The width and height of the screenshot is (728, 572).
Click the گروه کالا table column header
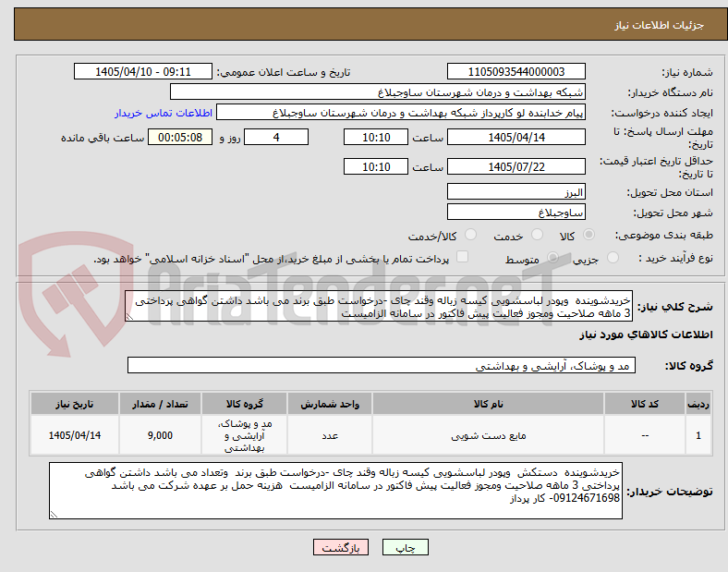(x=245, y=404)
